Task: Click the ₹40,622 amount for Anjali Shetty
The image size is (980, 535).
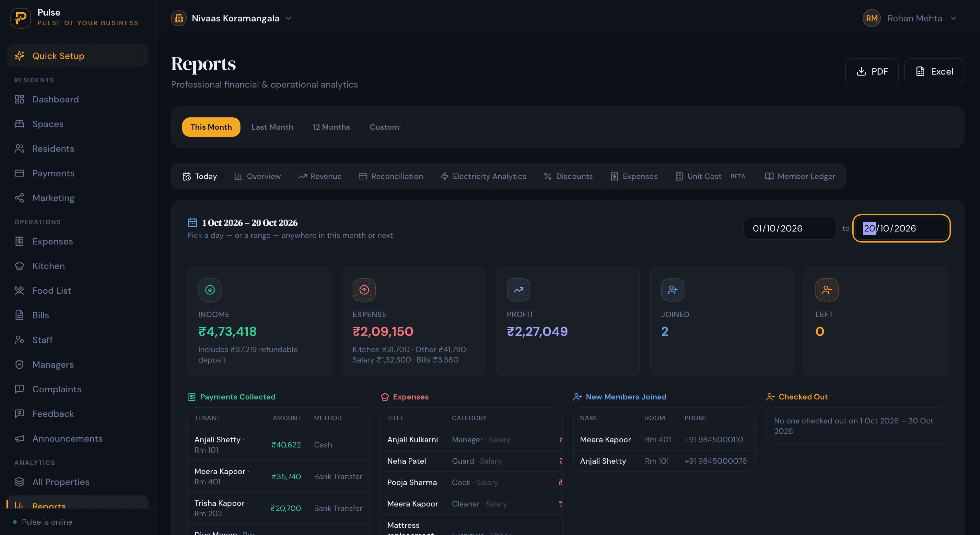Action: 286,445
